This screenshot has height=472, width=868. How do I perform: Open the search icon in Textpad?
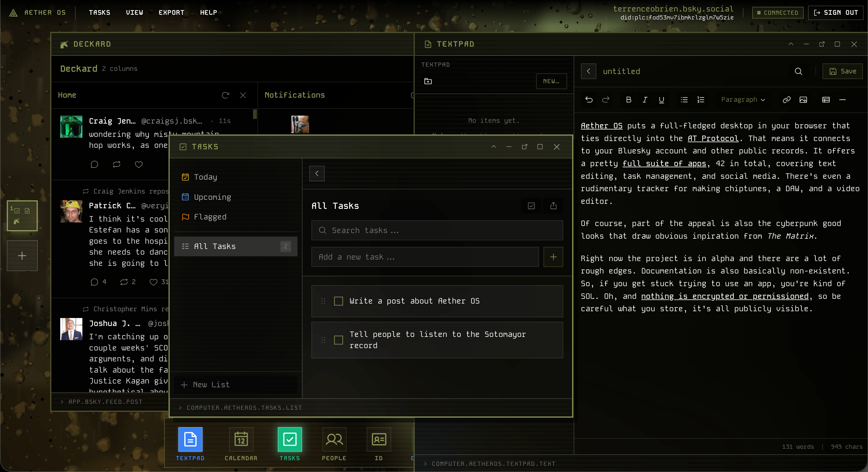798,71
